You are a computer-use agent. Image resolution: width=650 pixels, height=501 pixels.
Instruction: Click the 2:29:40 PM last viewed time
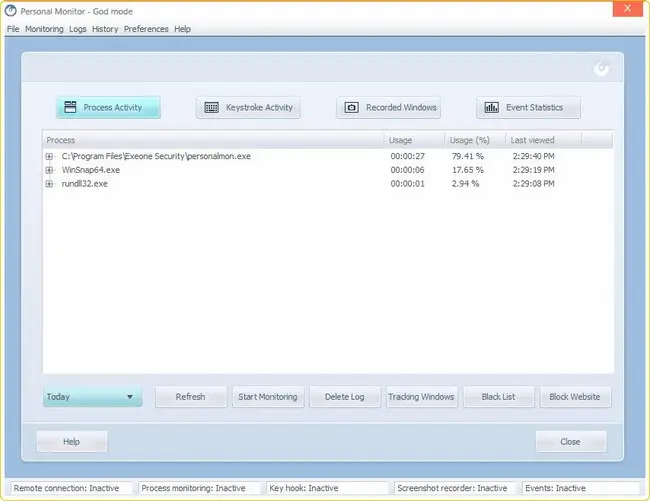[534, 156]
